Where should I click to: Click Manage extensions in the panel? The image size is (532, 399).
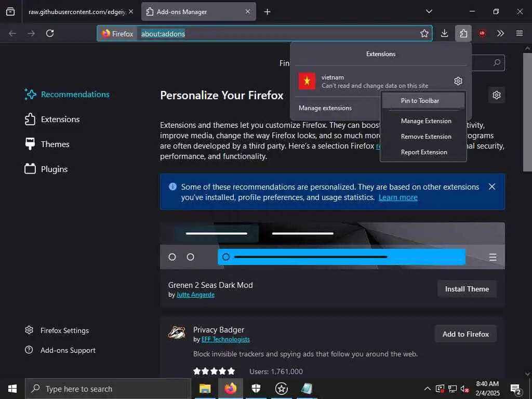coord(325,108)
